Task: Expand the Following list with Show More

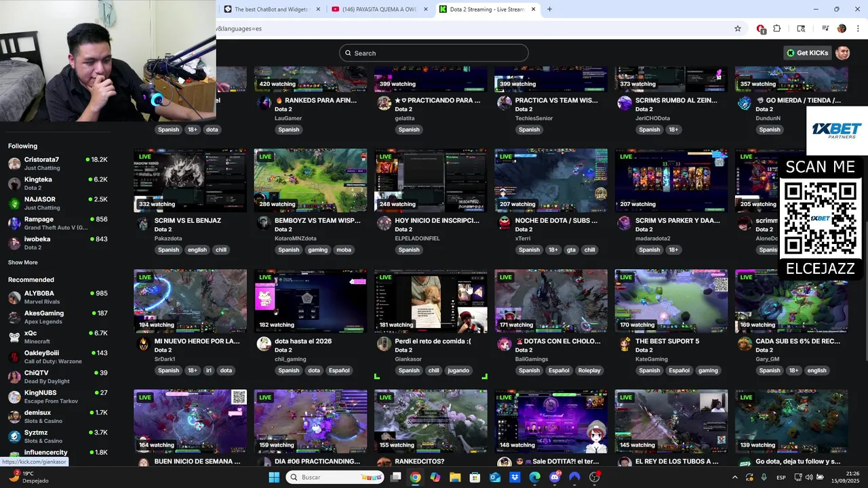Action: (x=23, y=262)
